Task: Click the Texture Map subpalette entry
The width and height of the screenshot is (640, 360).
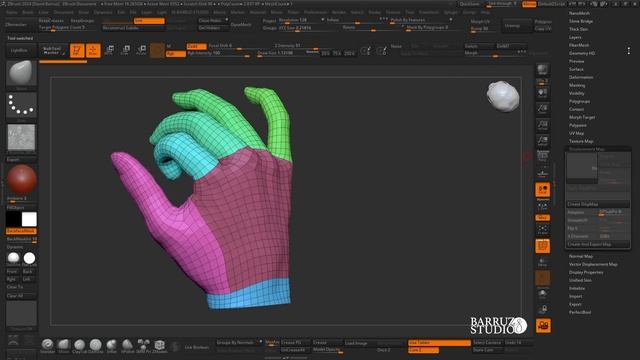Action: 581,141
